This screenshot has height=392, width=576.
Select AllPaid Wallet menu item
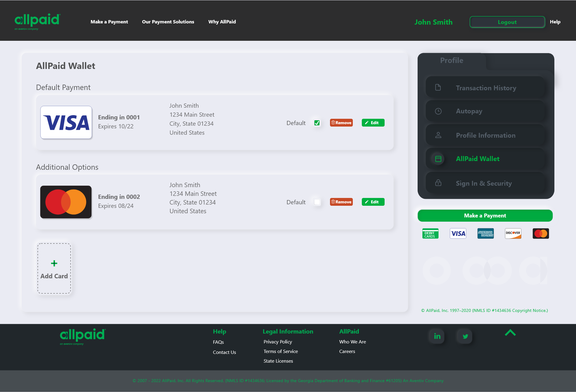485,159
